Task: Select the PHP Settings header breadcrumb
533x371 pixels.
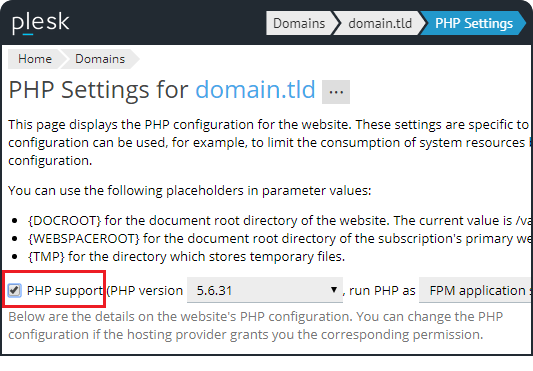Action: (474, 23)
